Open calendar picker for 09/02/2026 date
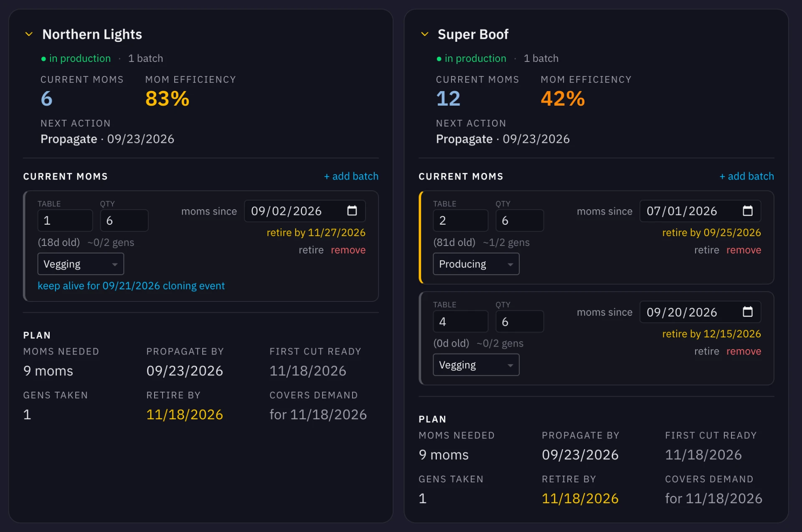 coord(352,211)
